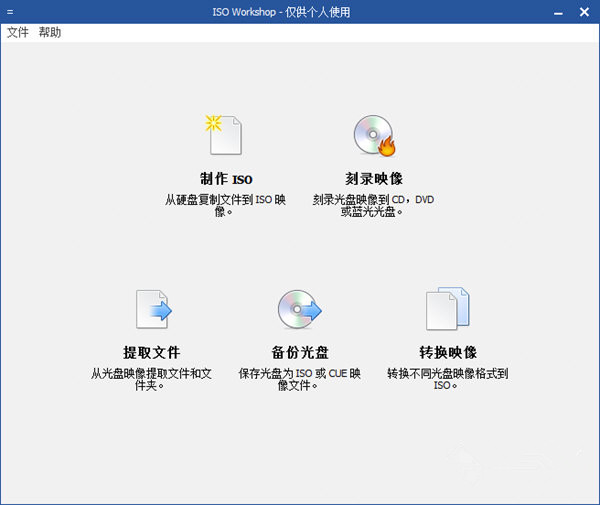The height and width of the screenshot is (505, 600).
Task: Click description 保存光盘为 ISO 或 CUE 映像文件
Action: (x=300, y=379)
